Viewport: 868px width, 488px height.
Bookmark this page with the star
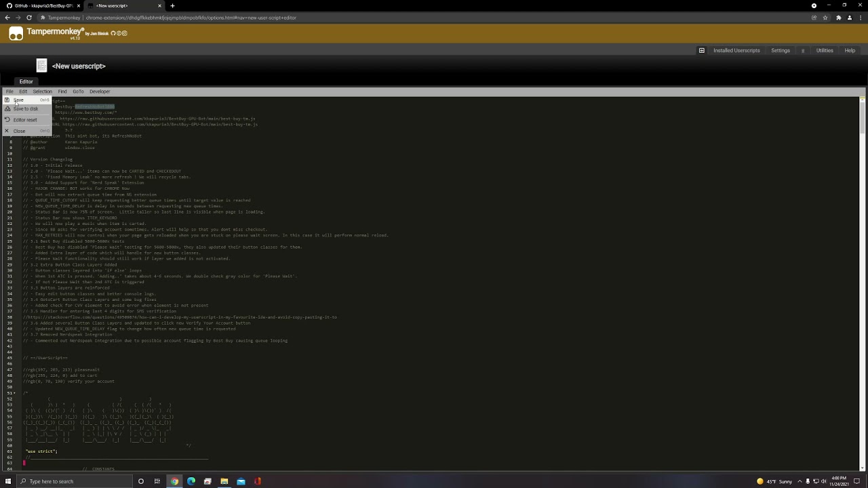pyautogui.click(x=825, y=18)
